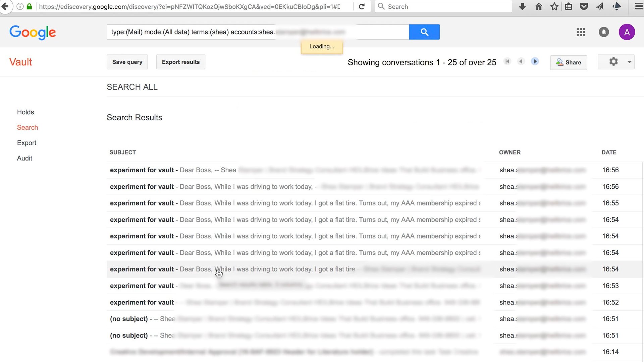Click the SEARCH ALL heading
The image size is (644, 362).
coord(132,87)
